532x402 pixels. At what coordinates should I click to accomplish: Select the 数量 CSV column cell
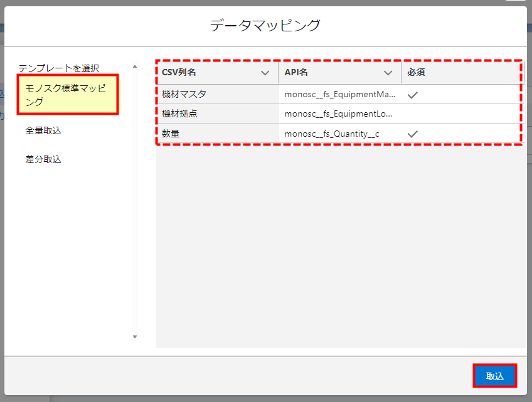[x=171, y=134]
